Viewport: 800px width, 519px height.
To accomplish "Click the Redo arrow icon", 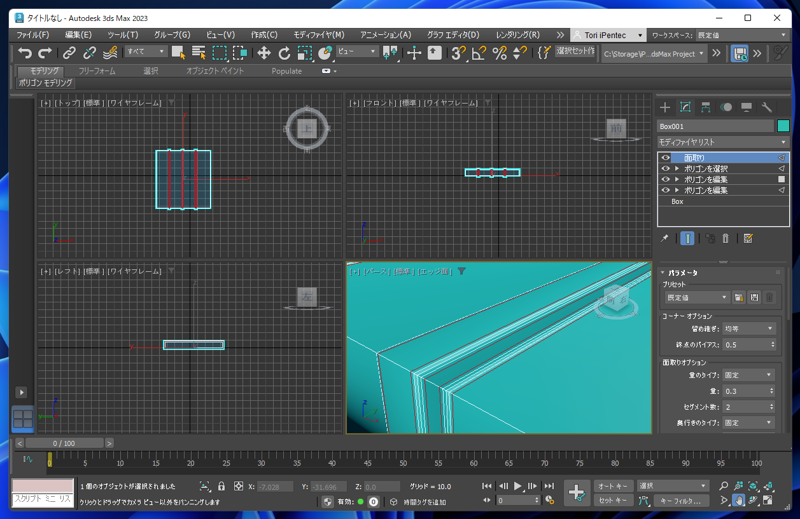I will [x=45, y=53].
